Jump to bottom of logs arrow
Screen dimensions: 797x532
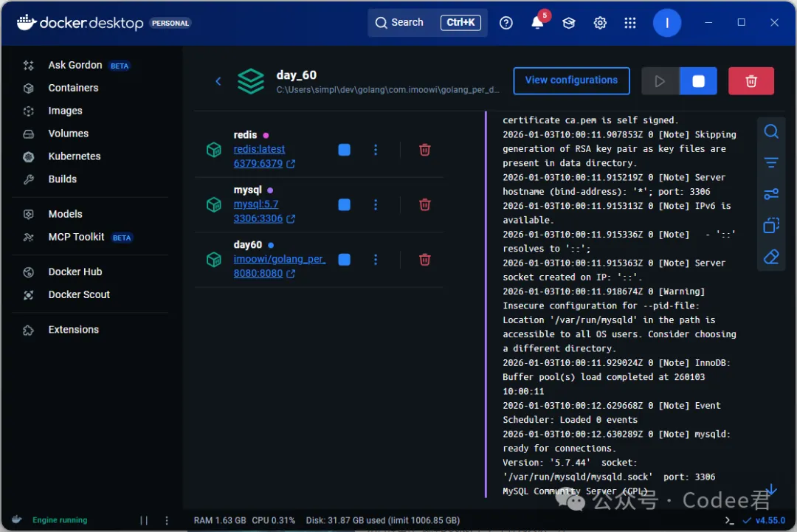[771, 490]
